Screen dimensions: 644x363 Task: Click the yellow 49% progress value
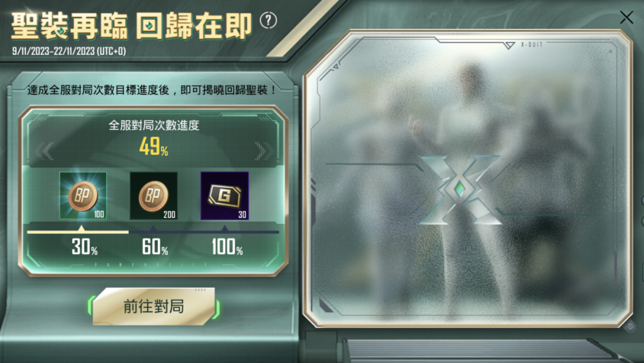(x=154, y=146)
